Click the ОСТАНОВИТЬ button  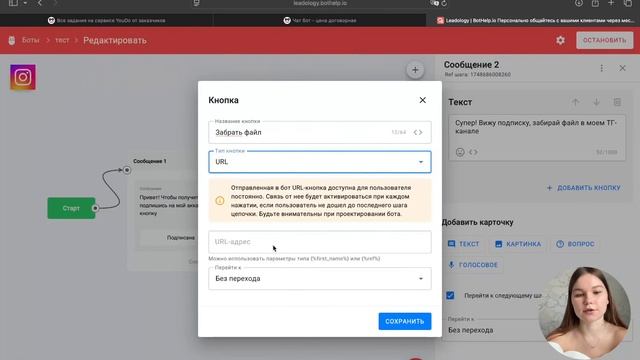[x=604, y=40]
